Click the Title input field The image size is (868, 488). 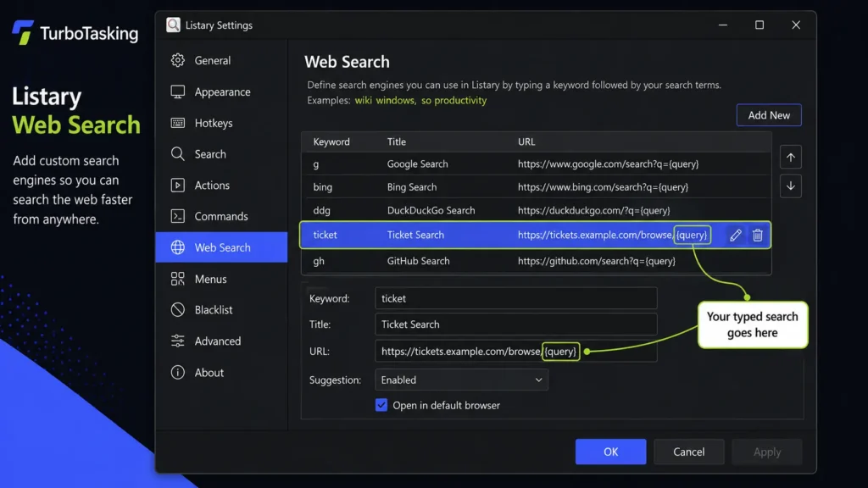[516, 324]
